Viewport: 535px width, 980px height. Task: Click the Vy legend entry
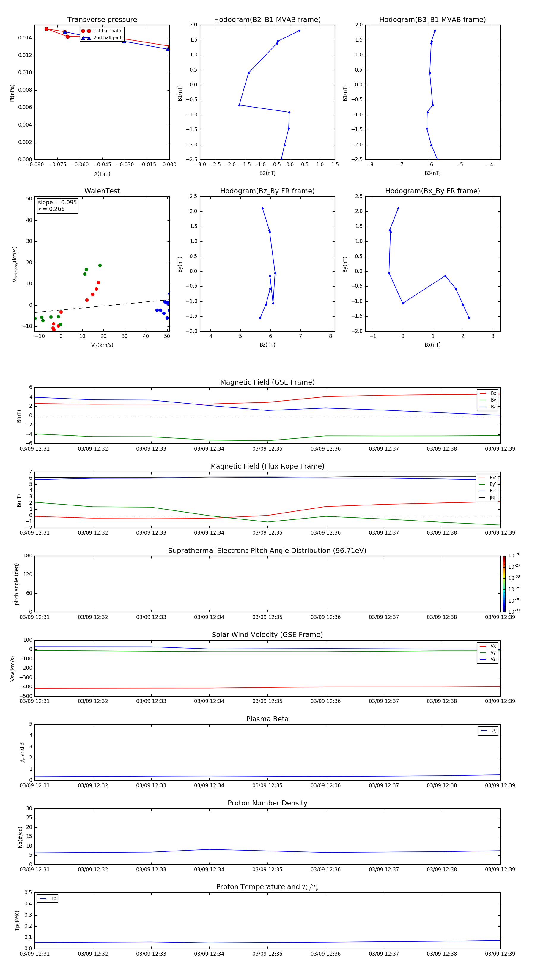click(x=488, y=652)
